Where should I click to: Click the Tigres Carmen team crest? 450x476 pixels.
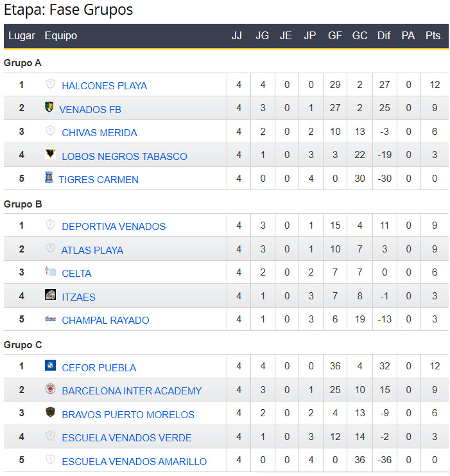pos(49,177)
